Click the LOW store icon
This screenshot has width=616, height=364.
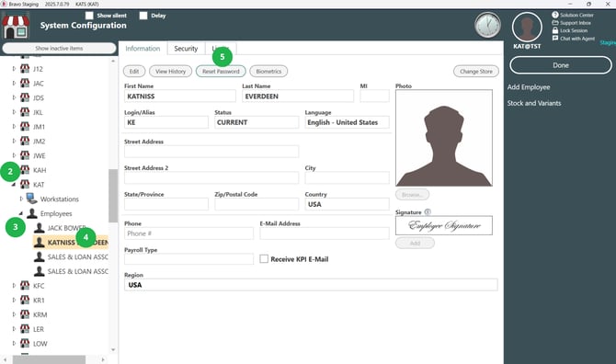[25, 344]
